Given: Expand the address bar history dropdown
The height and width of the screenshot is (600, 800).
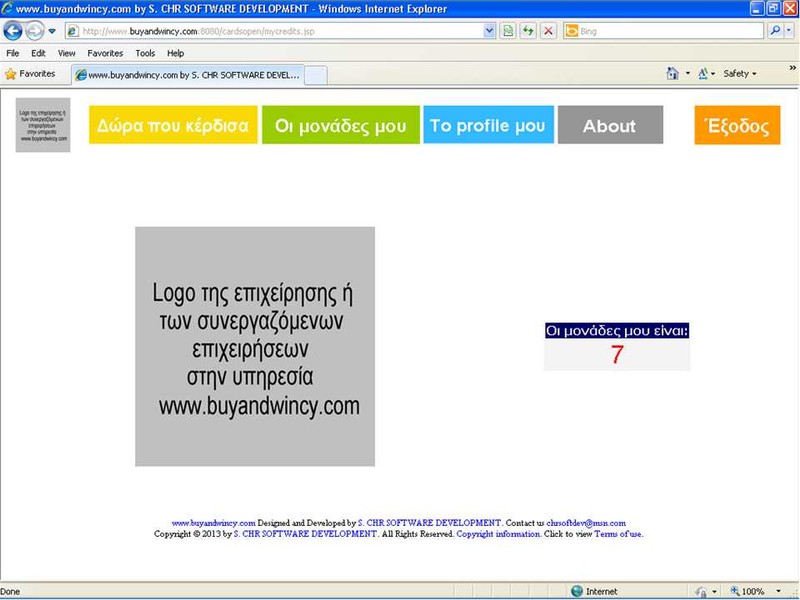Looking at the screenshot, I should (489, 31).
